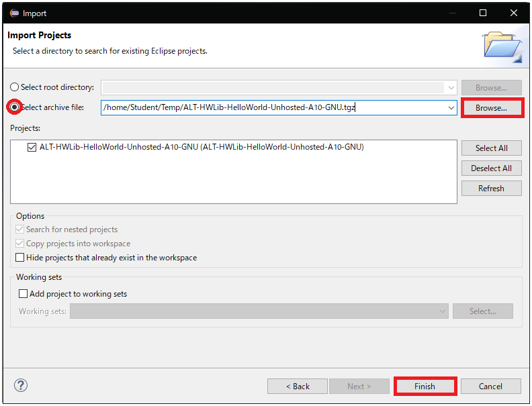Click the Deselect All button
Viewport: 532px width, 406px height.
point(491,168)
